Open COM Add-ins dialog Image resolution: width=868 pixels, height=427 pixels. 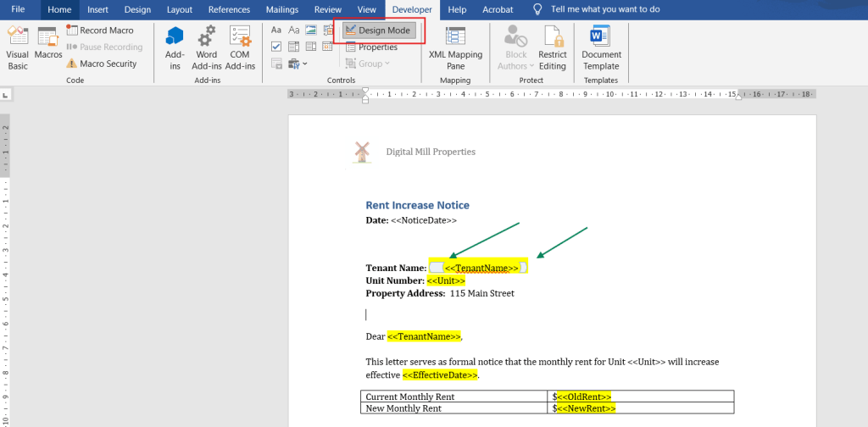240,48
